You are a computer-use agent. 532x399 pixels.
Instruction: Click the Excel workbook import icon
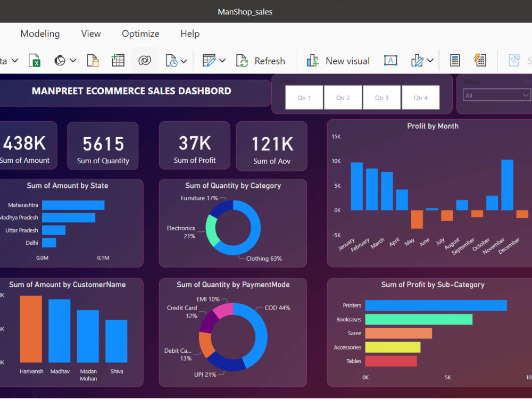pos(35,60)
